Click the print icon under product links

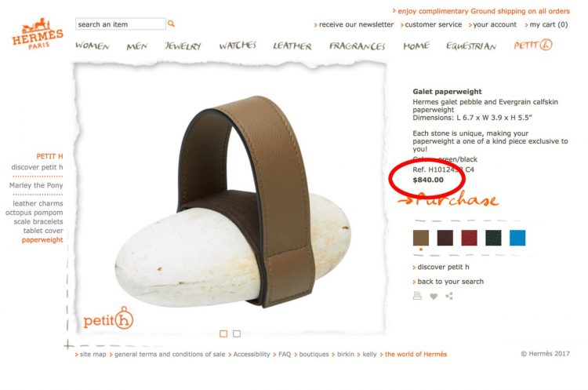click(417, 296)
